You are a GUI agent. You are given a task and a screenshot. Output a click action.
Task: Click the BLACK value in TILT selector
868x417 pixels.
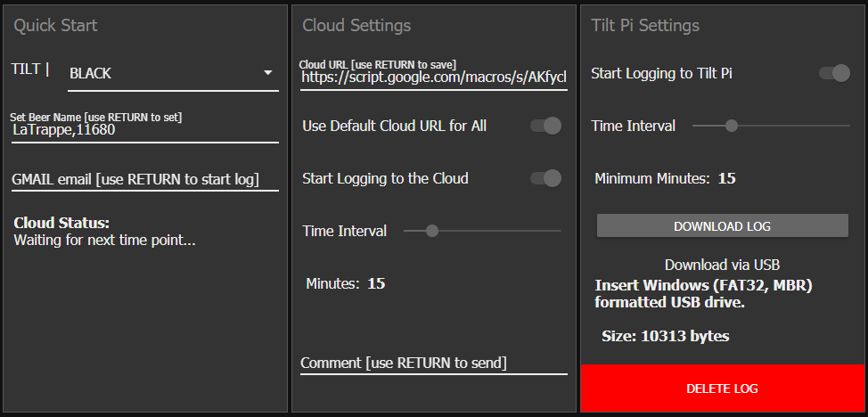[91, 73]
